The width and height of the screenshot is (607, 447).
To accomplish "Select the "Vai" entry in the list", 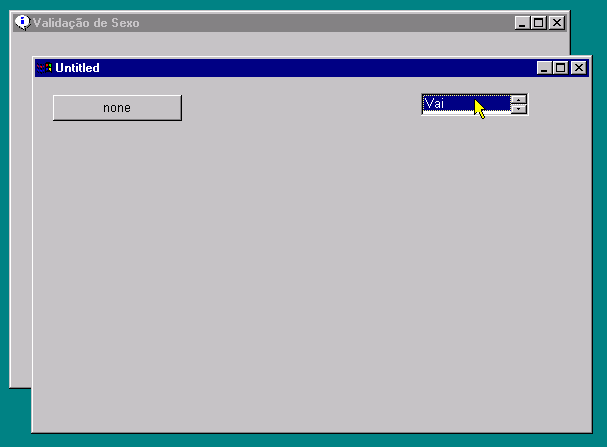I will click(x=445, y=103).
